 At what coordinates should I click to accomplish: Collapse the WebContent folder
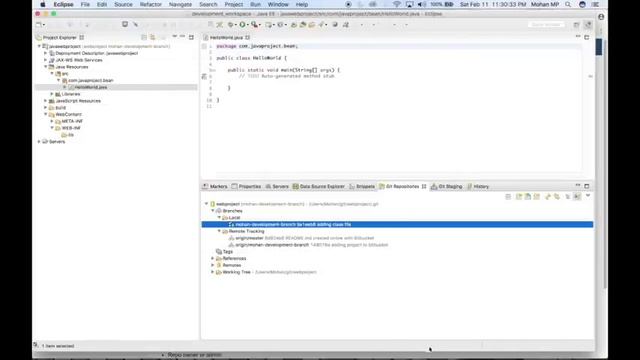pos(45,114)
